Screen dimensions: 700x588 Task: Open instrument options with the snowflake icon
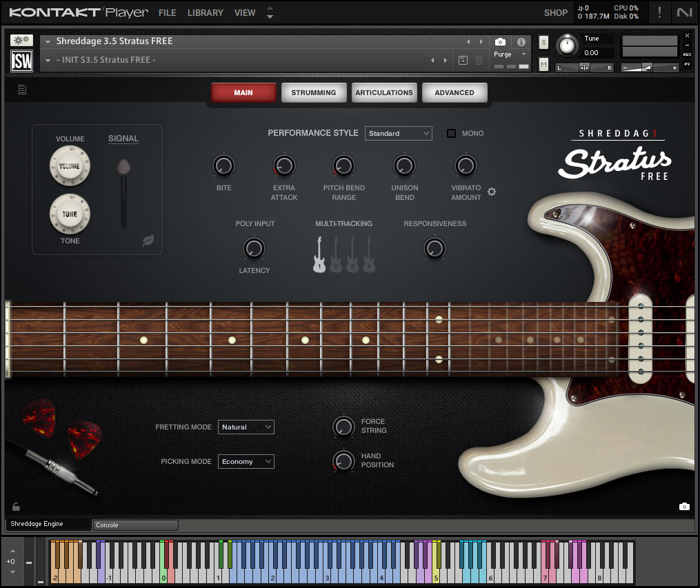click(x=21, y=40)
